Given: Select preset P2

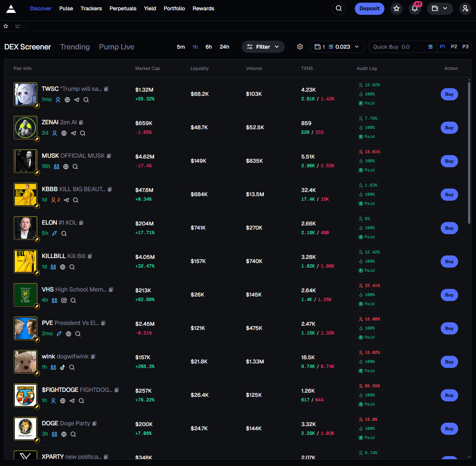Looking at the screenshot, I should pyautogui.click(x=454, y=47).
